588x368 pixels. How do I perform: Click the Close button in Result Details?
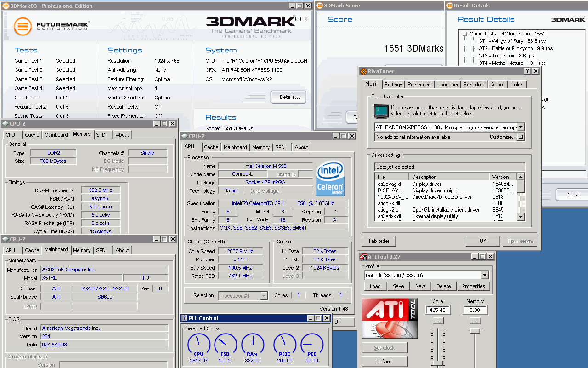tap(572, 194)
